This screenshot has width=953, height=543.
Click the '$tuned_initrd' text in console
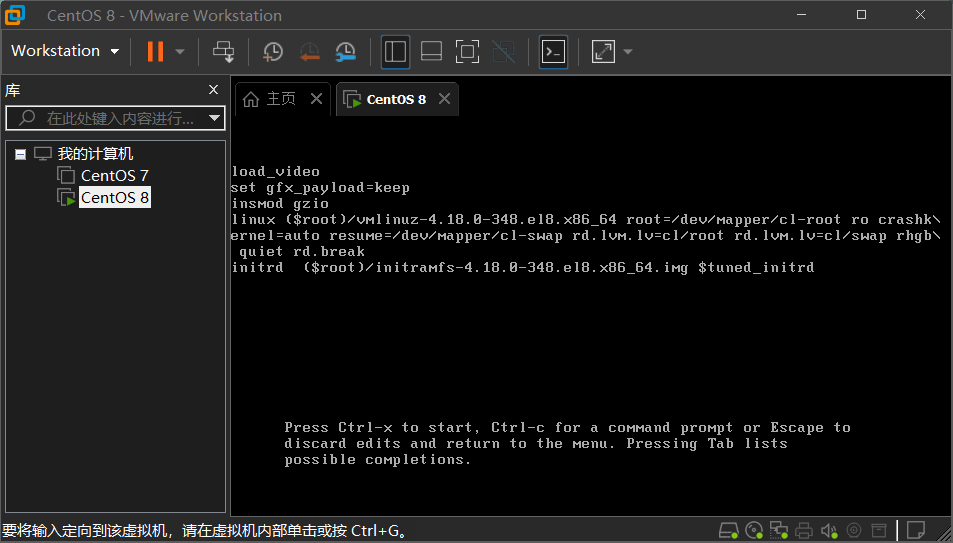[x=756, y=268]
